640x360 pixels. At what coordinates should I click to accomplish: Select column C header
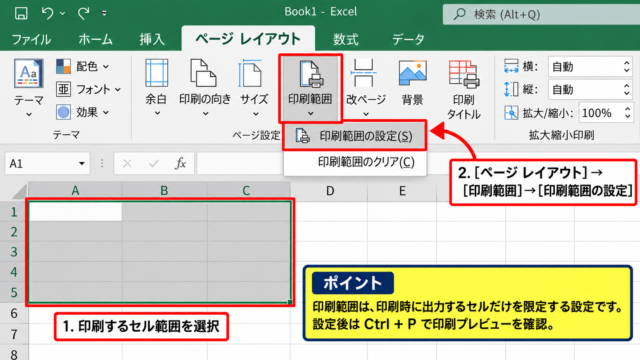246,191
